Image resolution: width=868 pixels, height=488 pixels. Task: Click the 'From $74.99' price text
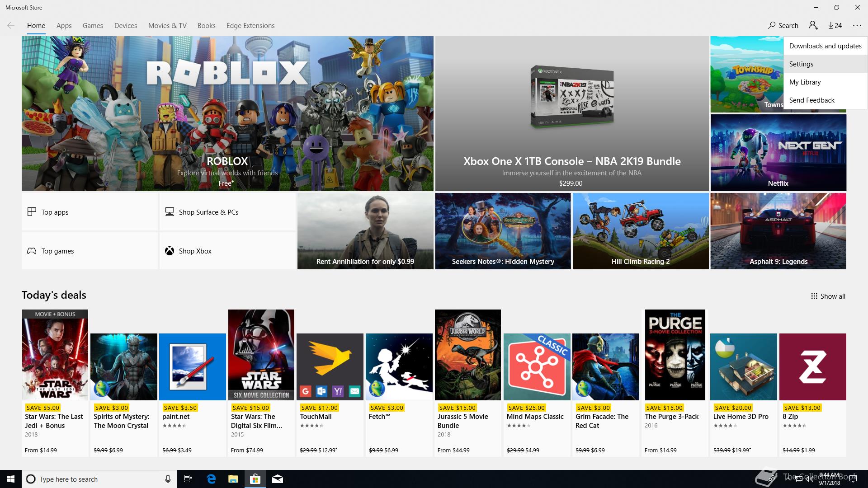pyautogui.click(x=247, y=450)
